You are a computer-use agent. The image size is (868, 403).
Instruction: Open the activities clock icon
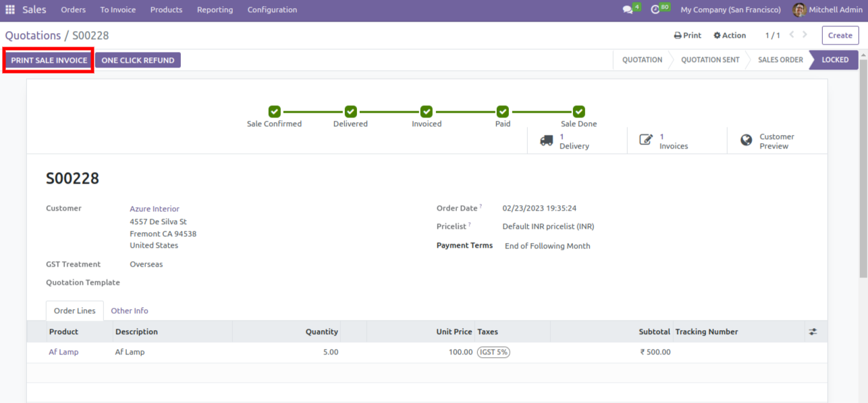pos(655,10)
